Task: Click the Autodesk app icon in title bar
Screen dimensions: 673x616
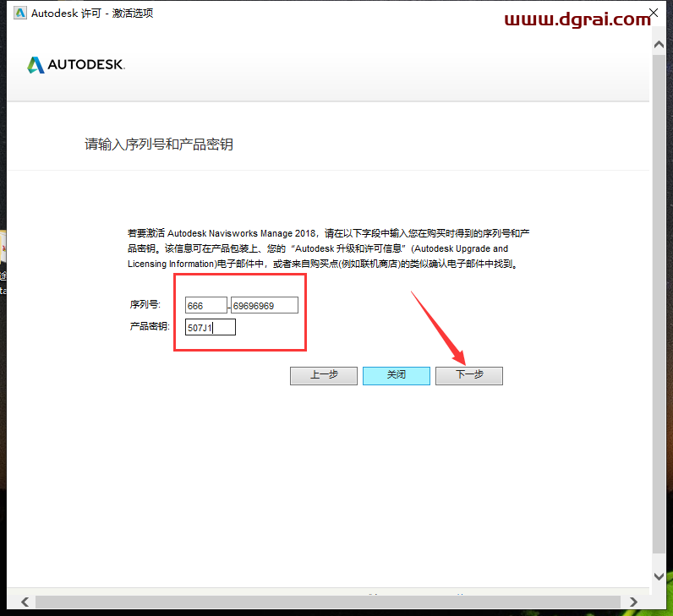Action: [x=20, y=13]
